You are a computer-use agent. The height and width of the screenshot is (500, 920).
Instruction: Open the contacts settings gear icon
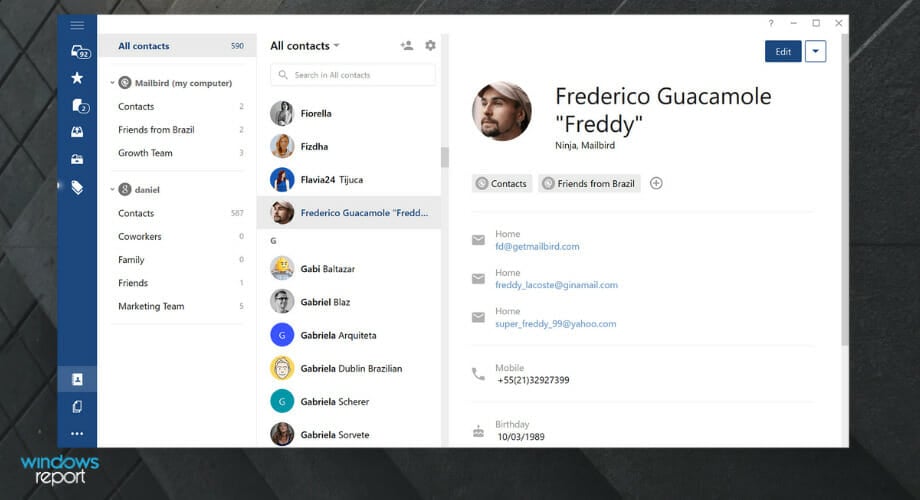(x=430, y=45)
